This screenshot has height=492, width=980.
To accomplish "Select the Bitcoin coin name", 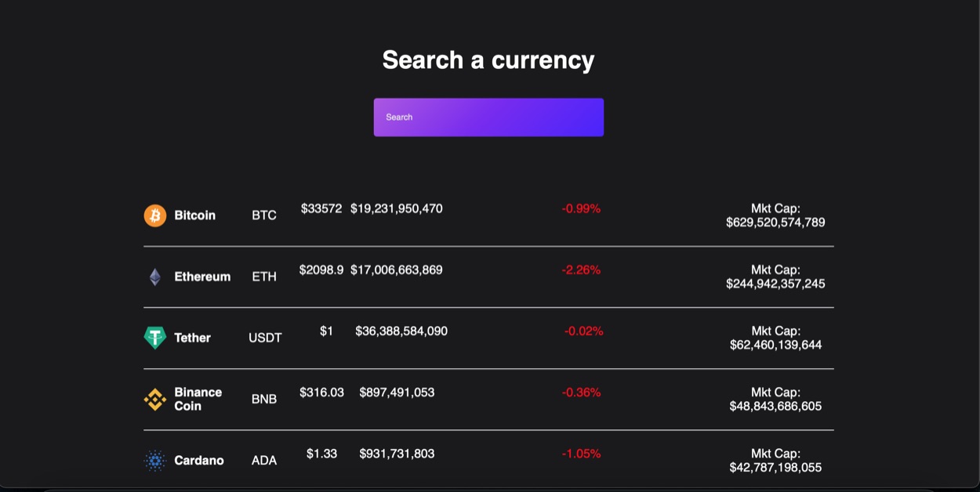I will [194, 215].
